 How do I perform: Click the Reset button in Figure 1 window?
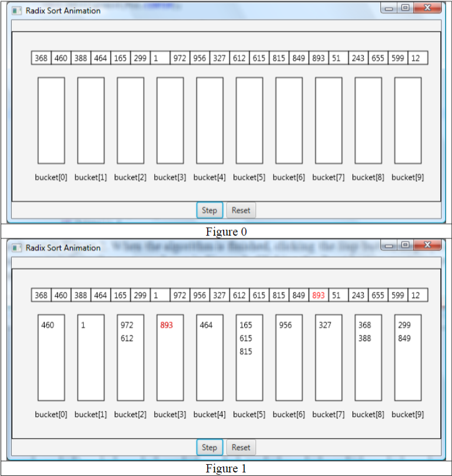(x=241, y=447)
